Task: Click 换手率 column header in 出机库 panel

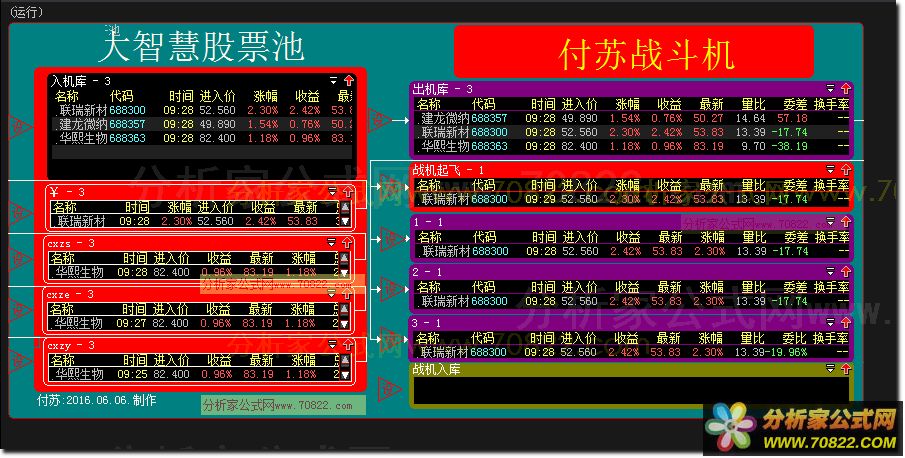Action: (831, 104)
